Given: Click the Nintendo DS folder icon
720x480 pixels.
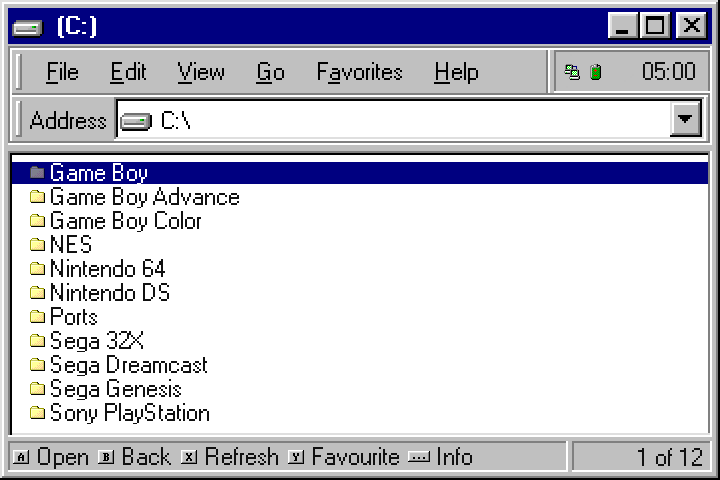Looking at the screenshot, I should pyautogui.click(x=37, y=292).
